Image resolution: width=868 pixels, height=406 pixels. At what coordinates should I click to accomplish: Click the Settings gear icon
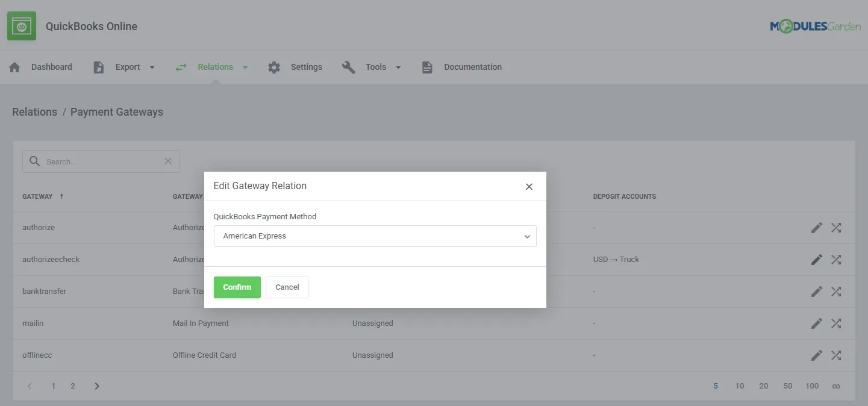click(x=274, y=67)
